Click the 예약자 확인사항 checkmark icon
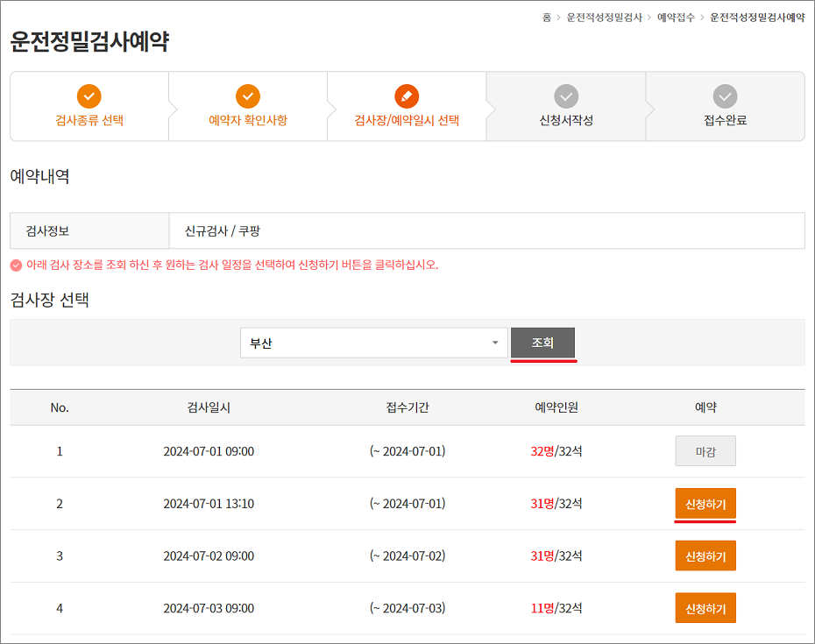Image resolution: width=815 pixels, height=644 pixels. 248,96
